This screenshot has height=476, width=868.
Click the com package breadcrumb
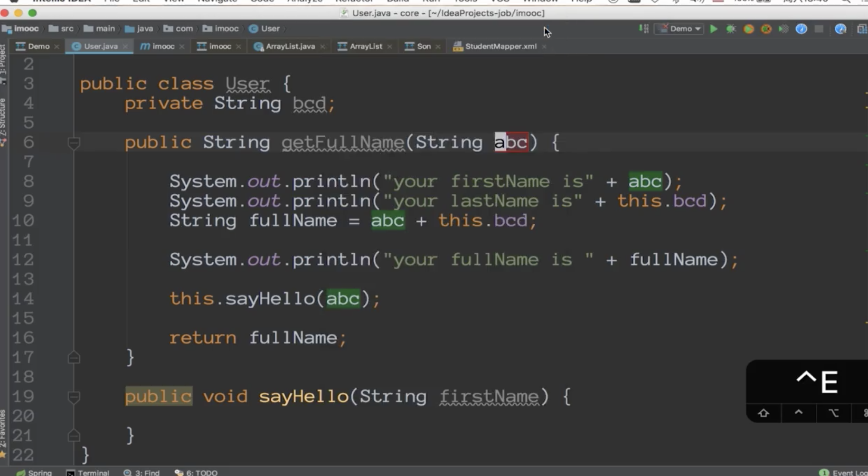coord(179,29)
